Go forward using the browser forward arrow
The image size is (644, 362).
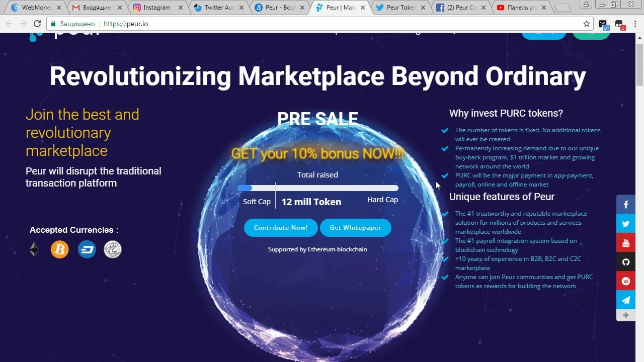(23, 24)
